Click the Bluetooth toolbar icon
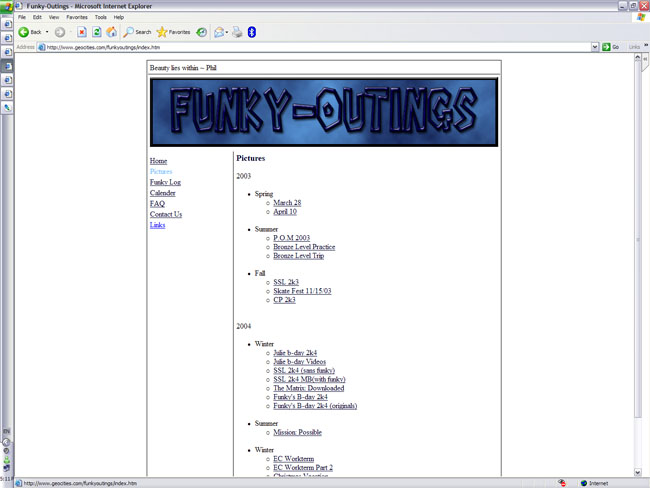The height and width of the screenshot is (488, 650). click(252, 32)
